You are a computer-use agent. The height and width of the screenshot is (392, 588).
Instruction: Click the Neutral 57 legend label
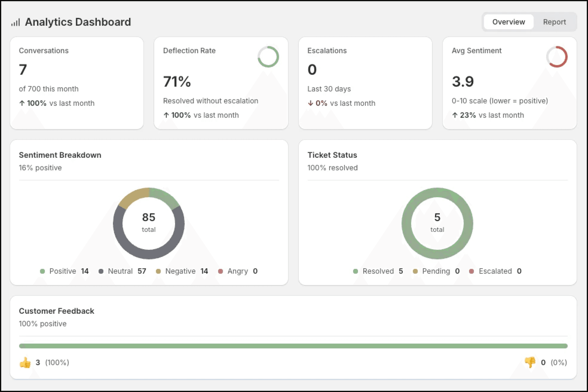click(x=127, y=271)
